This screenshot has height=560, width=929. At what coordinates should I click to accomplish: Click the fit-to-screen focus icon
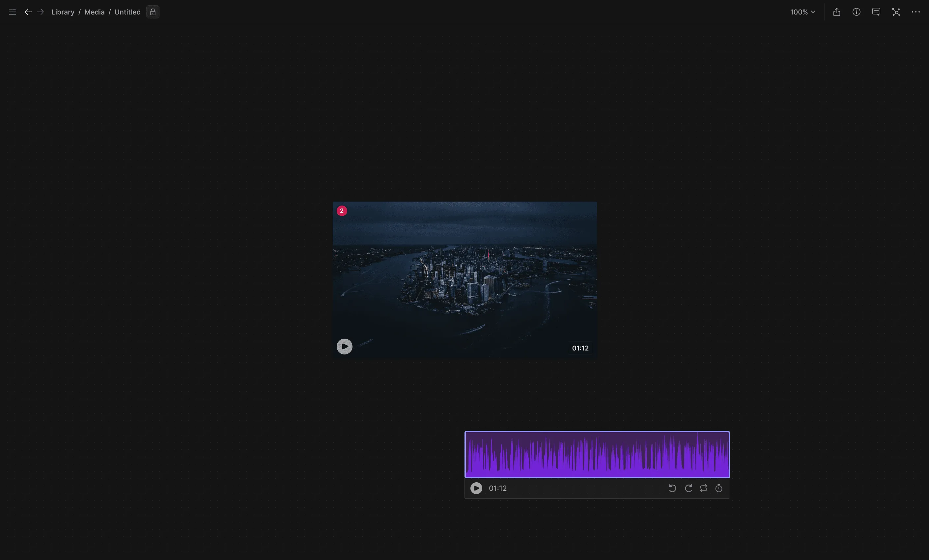[896, 12]
